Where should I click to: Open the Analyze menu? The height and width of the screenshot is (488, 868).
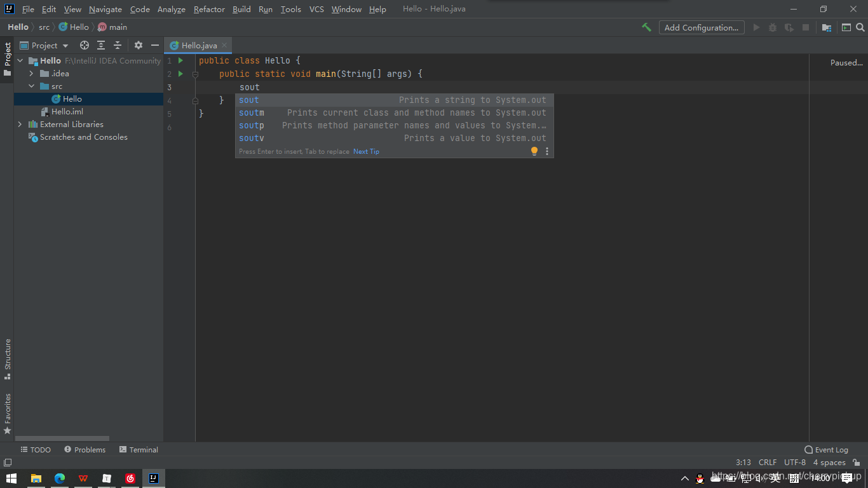click(172, 9)
